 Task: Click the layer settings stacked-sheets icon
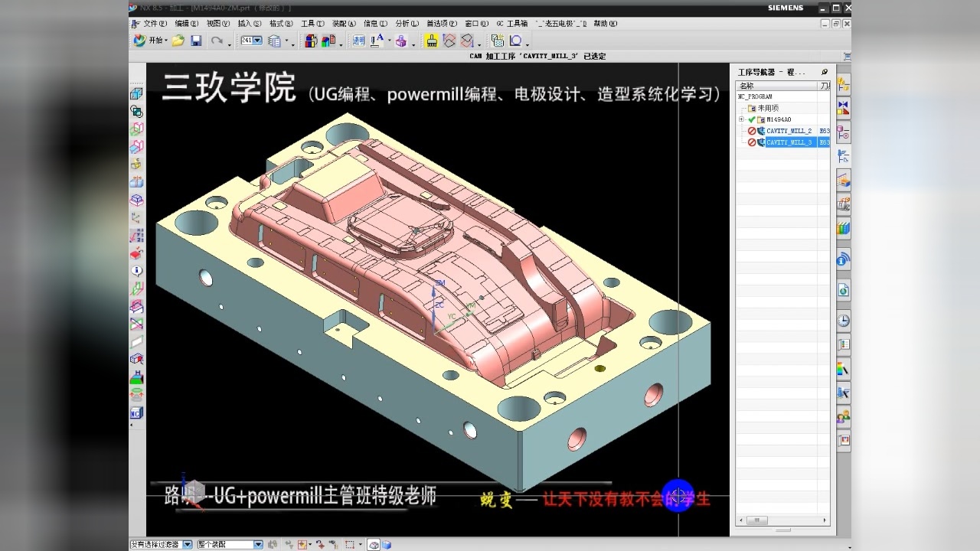click(275, 41)
